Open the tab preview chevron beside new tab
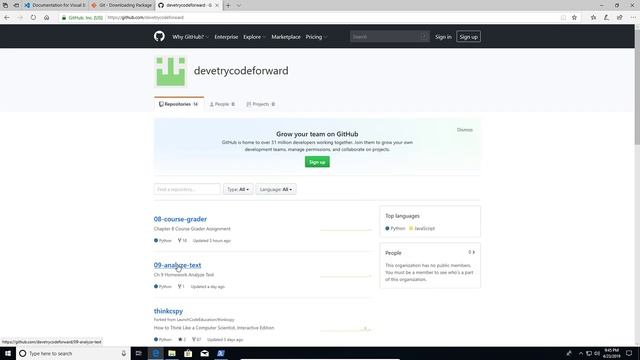The image size is (640, 360). point(239,5)
